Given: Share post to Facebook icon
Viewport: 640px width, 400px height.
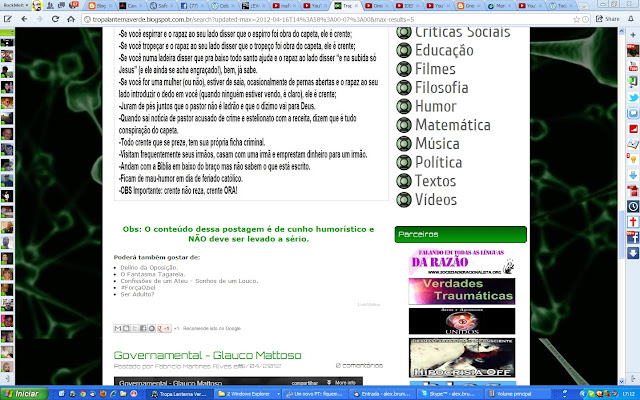Looking at the screenshot, I should tap(143, 328).
